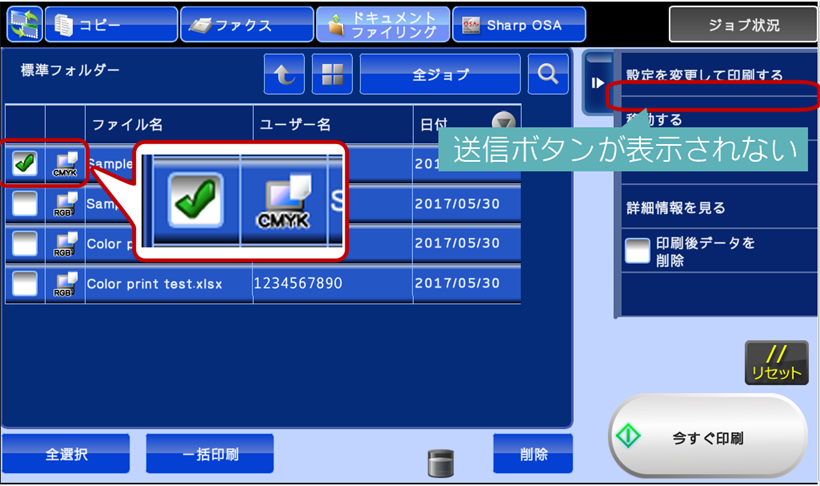This screenshot has height=486, width=820.
Task: Click RGB icon of Color print test.xlsx
Action: tap(65, 284)
